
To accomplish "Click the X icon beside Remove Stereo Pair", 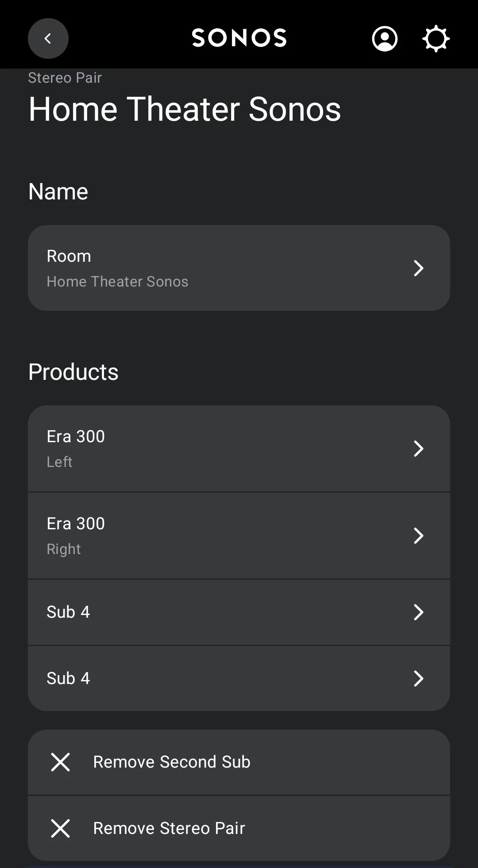I will (x=61, y=828).
